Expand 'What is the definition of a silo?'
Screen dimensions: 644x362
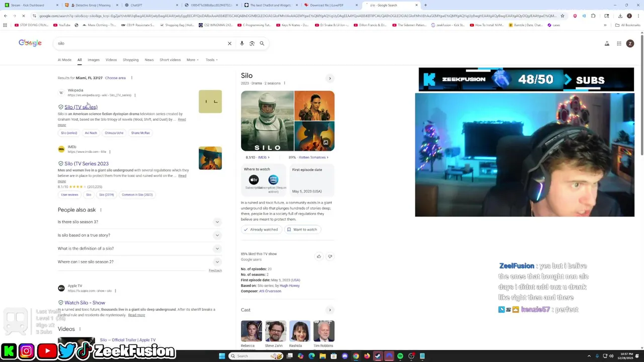point(139,248)
